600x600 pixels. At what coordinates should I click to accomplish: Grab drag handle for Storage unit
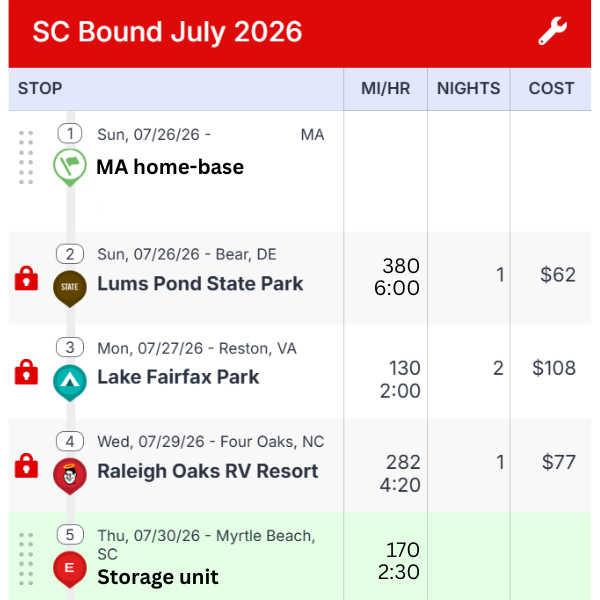pyautogui.click(x=26, y=559)
